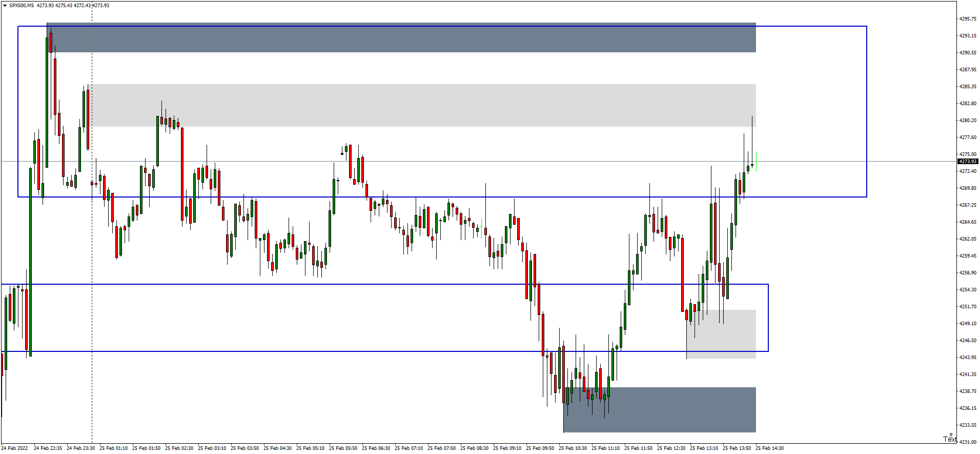980x454 pixels.
Task: Click the 4249.10 price scale label
Action: tap(968, 324)
